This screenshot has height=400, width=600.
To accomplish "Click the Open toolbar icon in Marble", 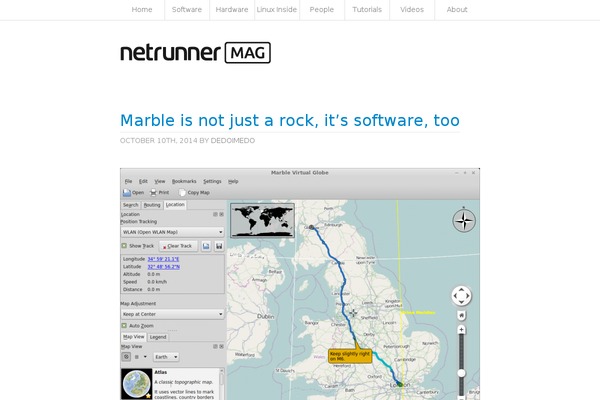I will [x=127, y=193].
